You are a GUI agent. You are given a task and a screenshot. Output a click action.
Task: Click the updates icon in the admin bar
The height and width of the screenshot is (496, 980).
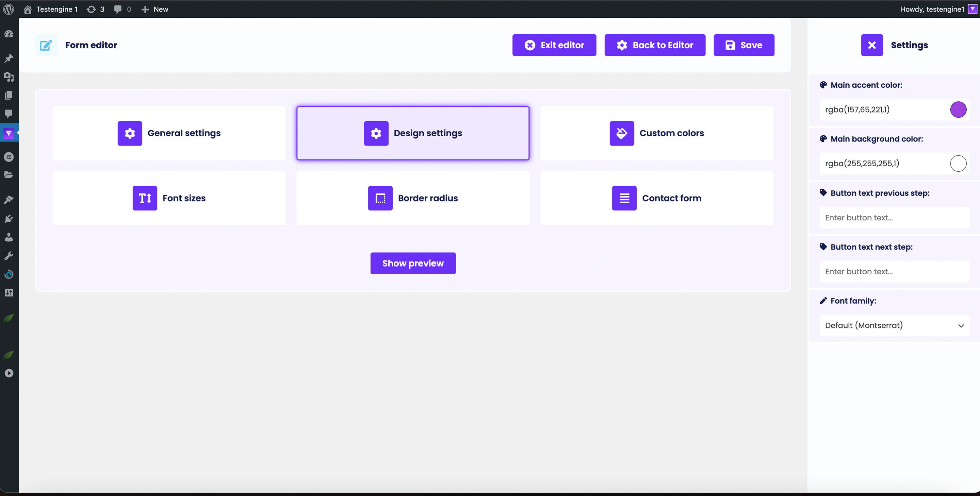(x=91, y=9)
